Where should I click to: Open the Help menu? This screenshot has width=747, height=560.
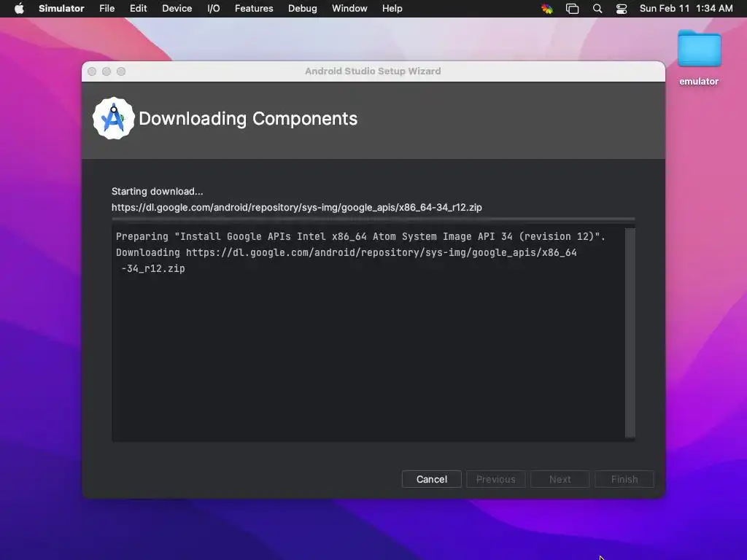(392, 9)
